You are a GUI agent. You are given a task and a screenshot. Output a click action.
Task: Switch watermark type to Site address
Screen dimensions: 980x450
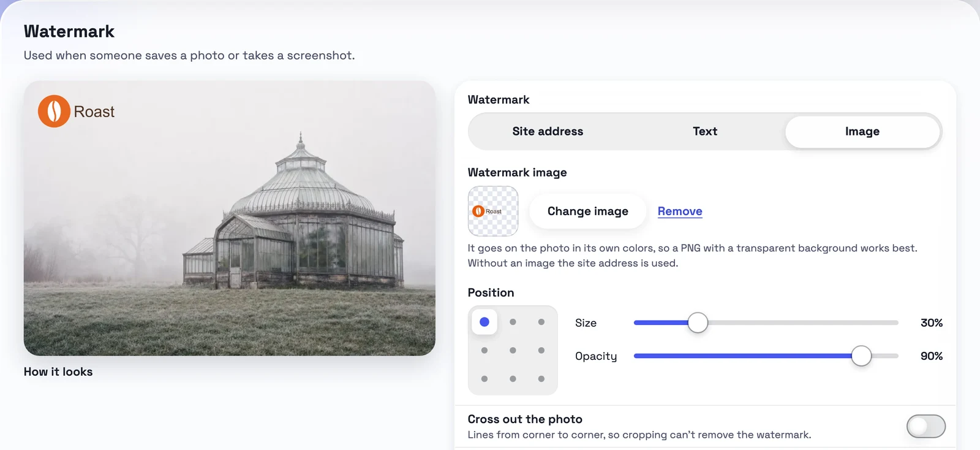548,131
